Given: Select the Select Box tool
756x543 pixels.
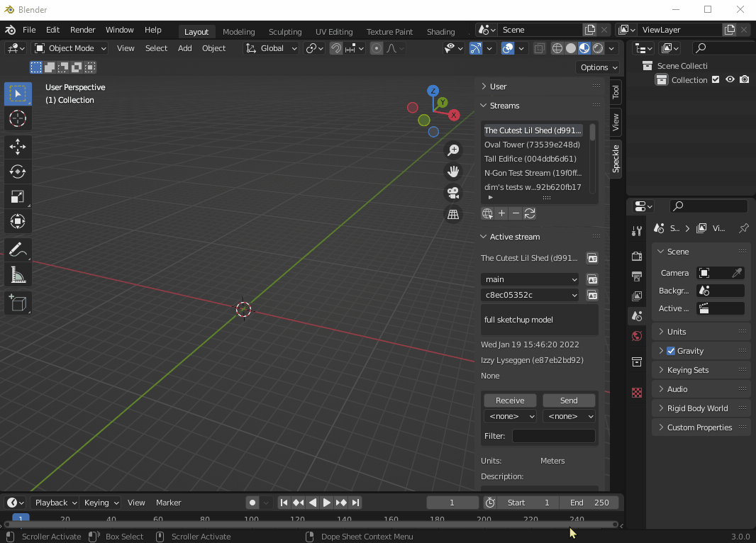Looking at the screenshot, I should tap(18, 94).
